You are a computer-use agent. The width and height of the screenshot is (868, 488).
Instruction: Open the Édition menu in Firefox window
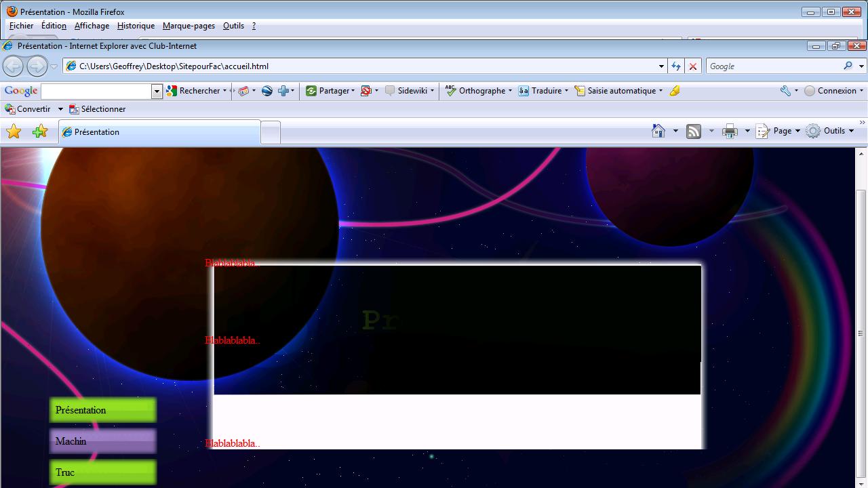pos(54,26)
